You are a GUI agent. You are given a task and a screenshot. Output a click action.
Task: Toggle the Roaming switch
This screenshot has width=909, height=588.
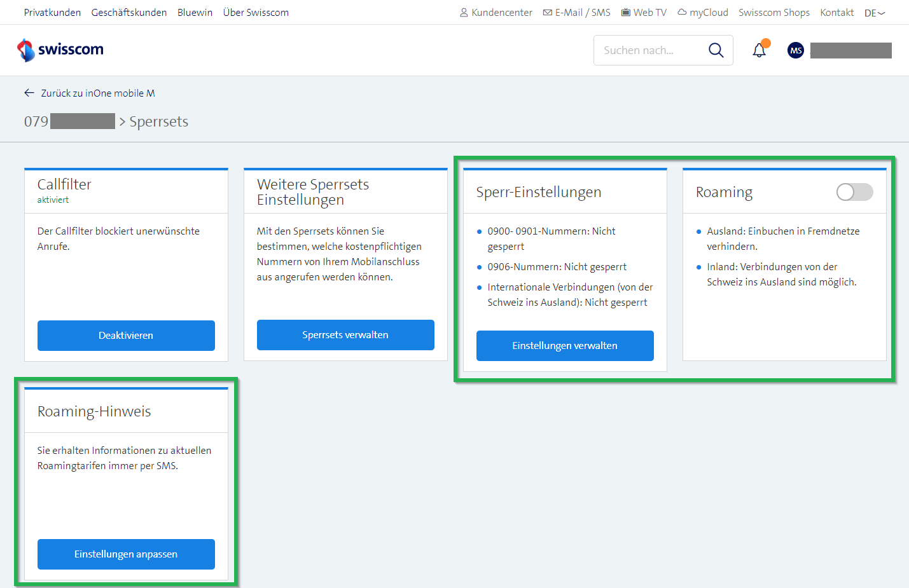(854, 192)
